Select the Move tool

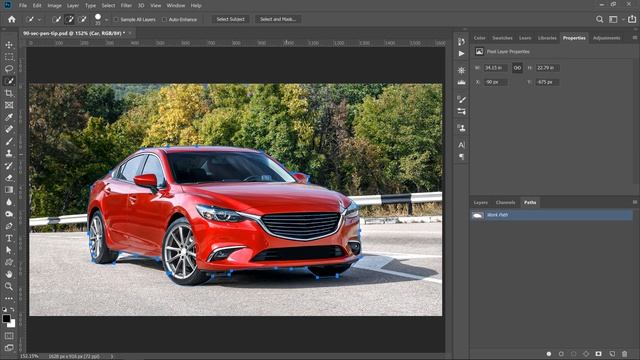pos(9,44)
